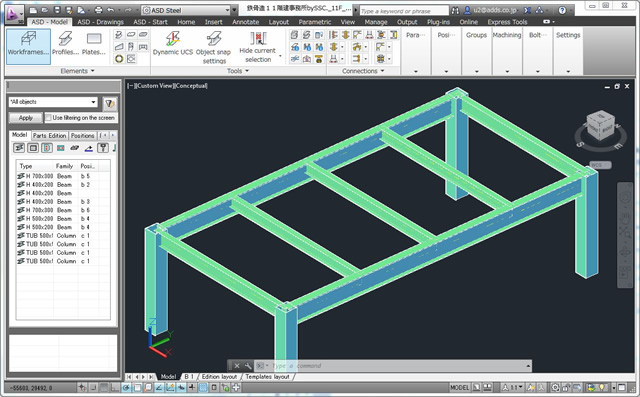Click the Conceptual visual style label
640x397 pixels.
tap(191, 86)
